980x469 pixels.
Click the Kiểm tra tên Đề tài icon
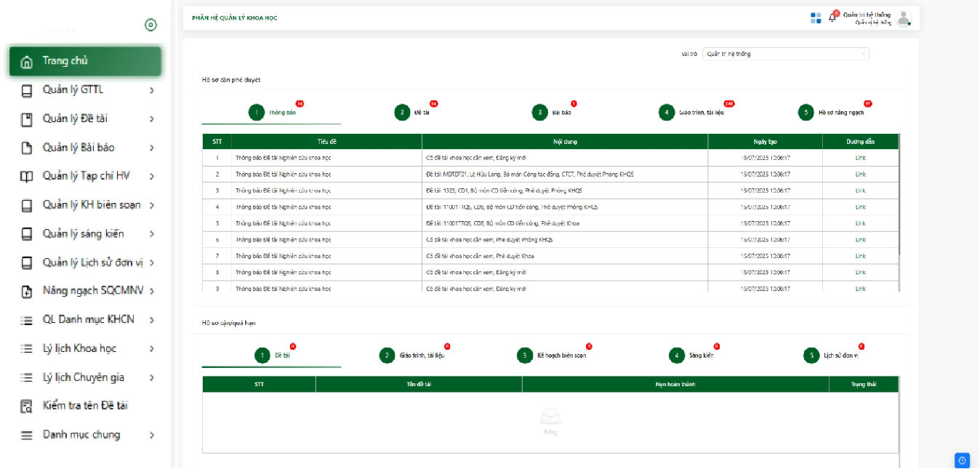(x=27, y=406)
